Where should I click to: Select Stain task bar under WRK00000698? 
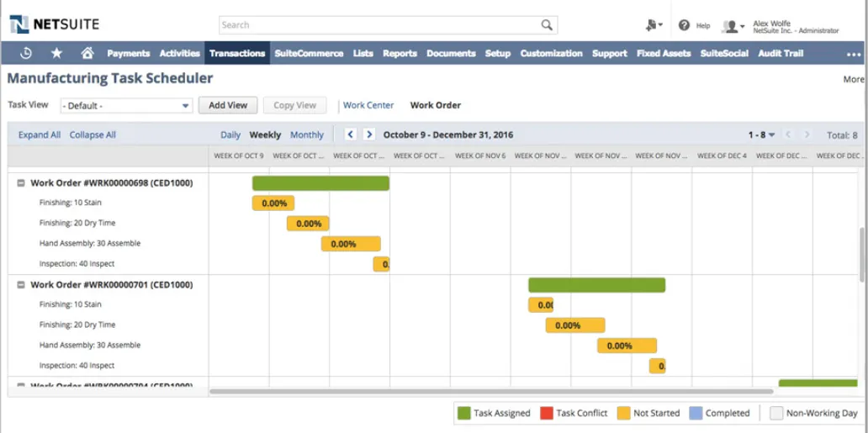(273, 203)
